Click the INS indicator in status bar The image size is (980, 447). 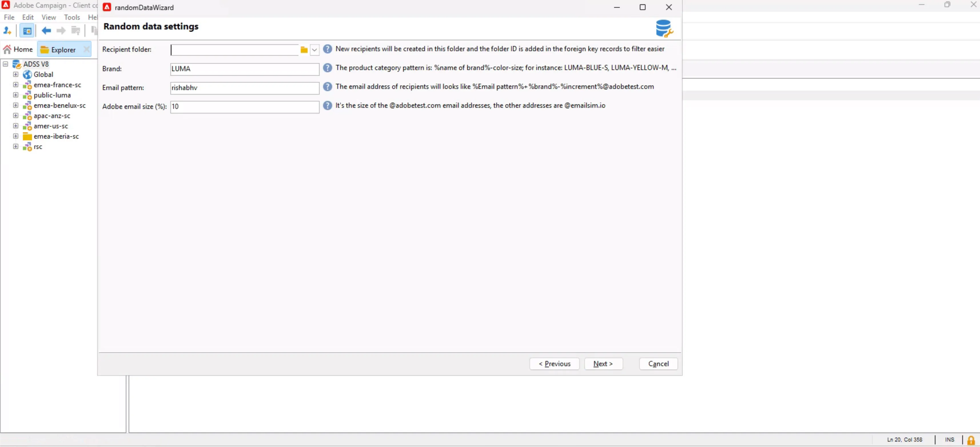tap(949, 440)
